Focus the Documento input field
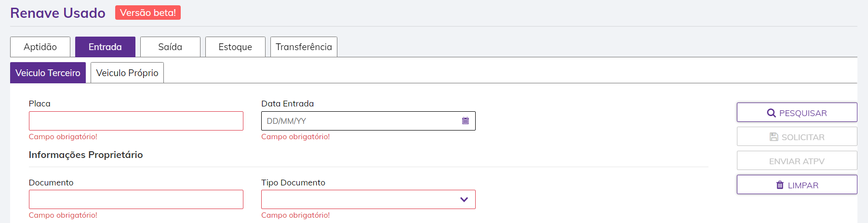The height and width of the screenshot is (223, 868). [136, 199]
